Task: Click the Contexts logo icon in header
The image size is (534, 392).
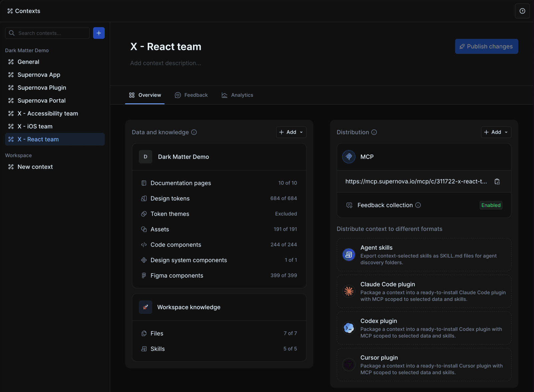Action: pyautogui.click(x=10, y=11)
